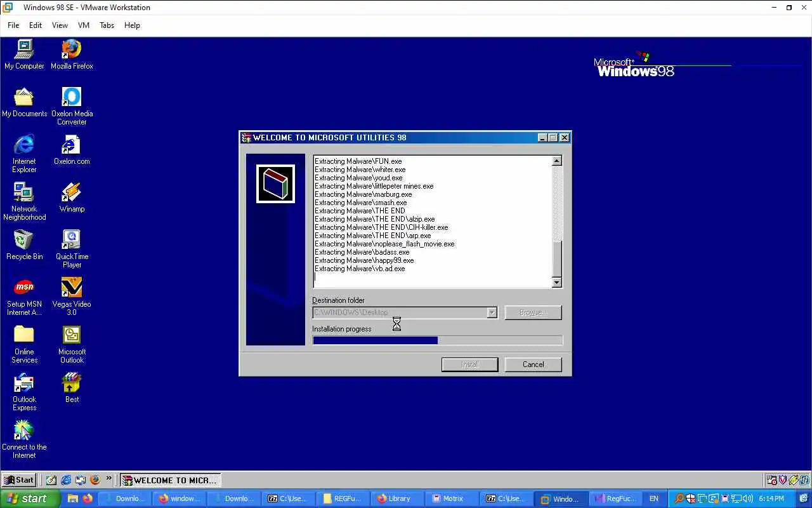Select the Oxelon Media Converter desktop icon

pyautogui.click(x=72, y=105)
